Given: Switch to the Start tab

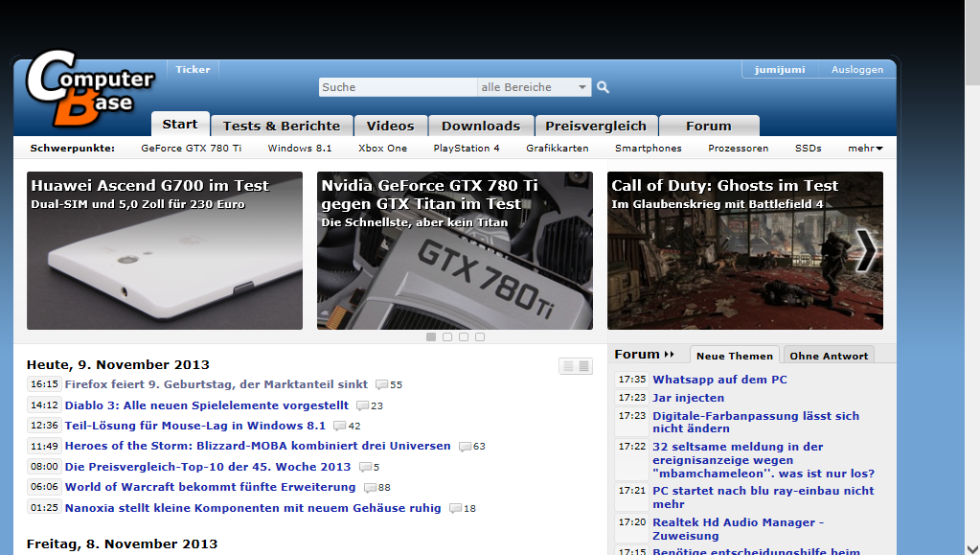Looking at the screenshot, I should 180,125.
